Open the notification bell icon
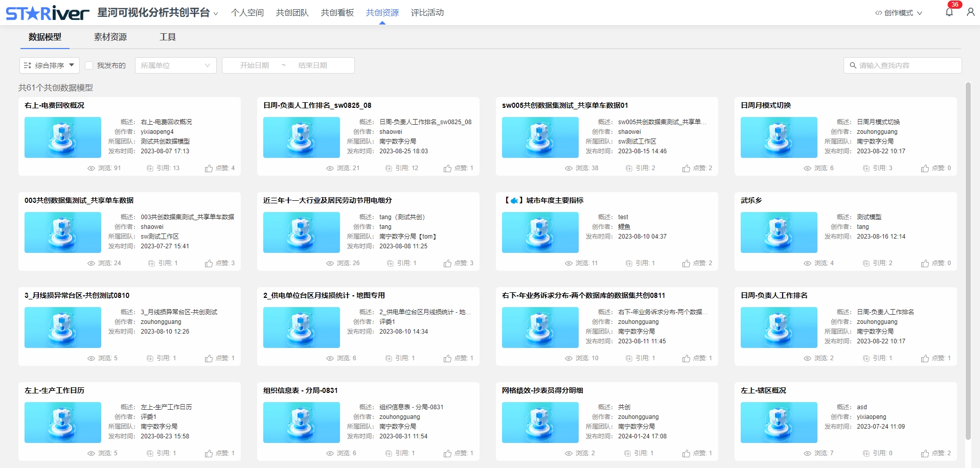 [x=949, y=12]
